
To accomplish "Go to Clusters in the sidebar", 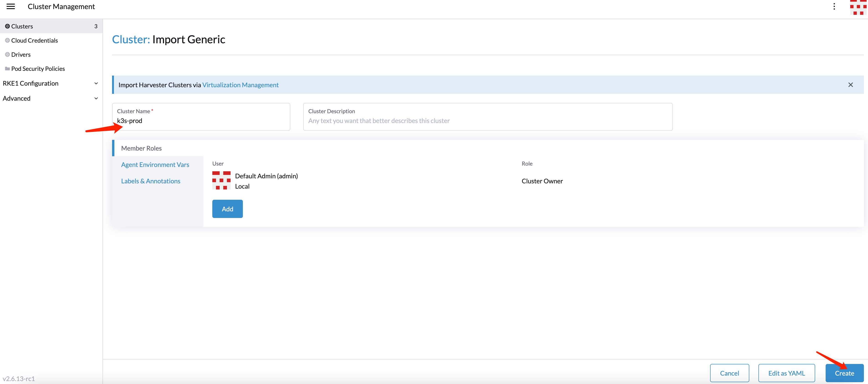I will [x=51, y=26].
